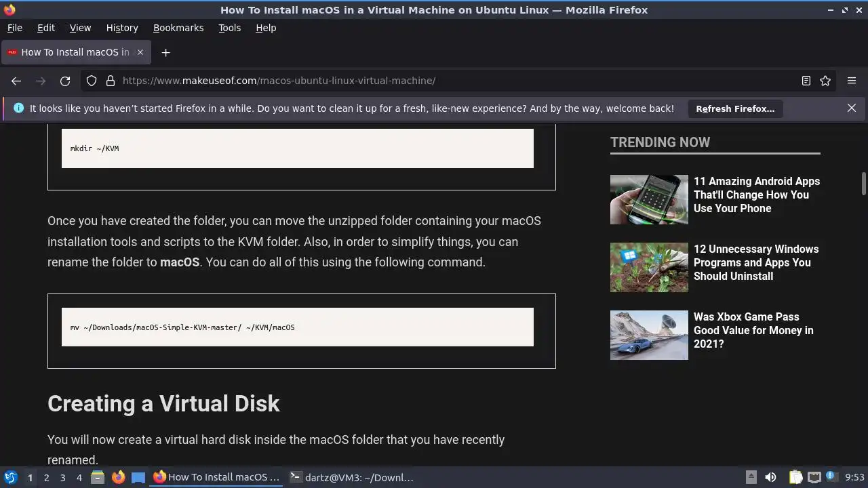View site security padlock details
Viewport: 868px width, 488px height.
[x=111, y=81]
